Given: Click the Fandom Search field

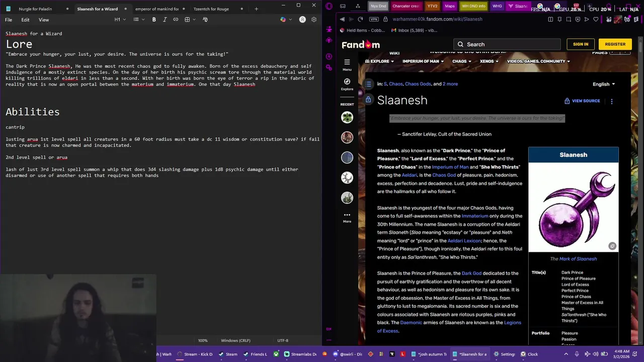Looking at the screenshot, I should (507, 44).
